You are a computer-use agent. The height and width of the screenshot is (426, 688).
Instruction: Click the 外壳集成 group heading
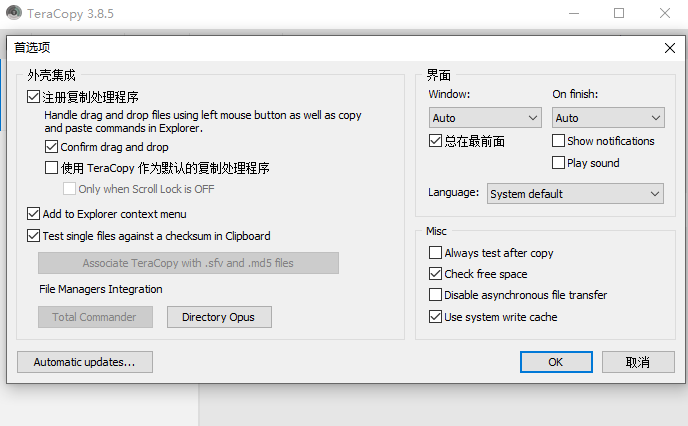click(x=51, y=75)
